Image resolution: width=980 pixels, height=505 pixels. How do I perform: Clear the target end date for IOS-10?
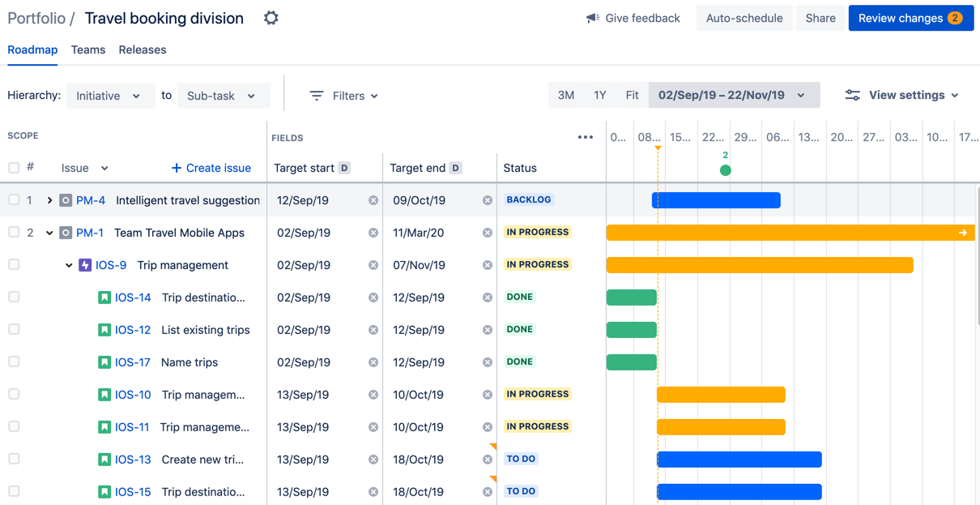(x=488, y=395)
